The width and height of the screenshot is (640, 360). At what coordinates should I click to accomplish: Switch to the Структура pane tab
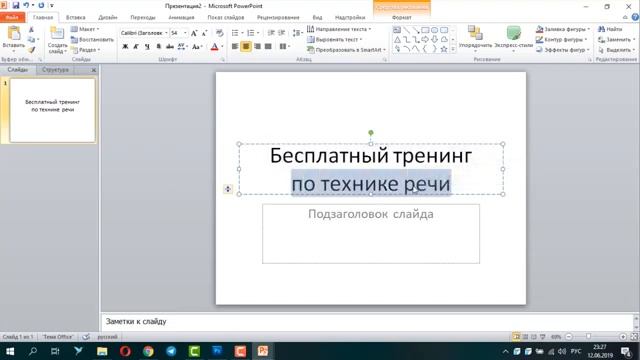55,70
